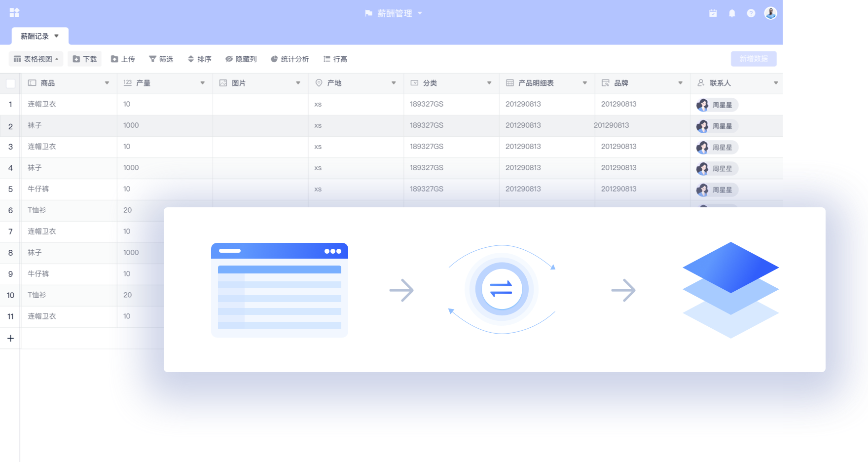
Task: Select 连帽卫衣 cell in row 11
Action: (x=69, y=317)
